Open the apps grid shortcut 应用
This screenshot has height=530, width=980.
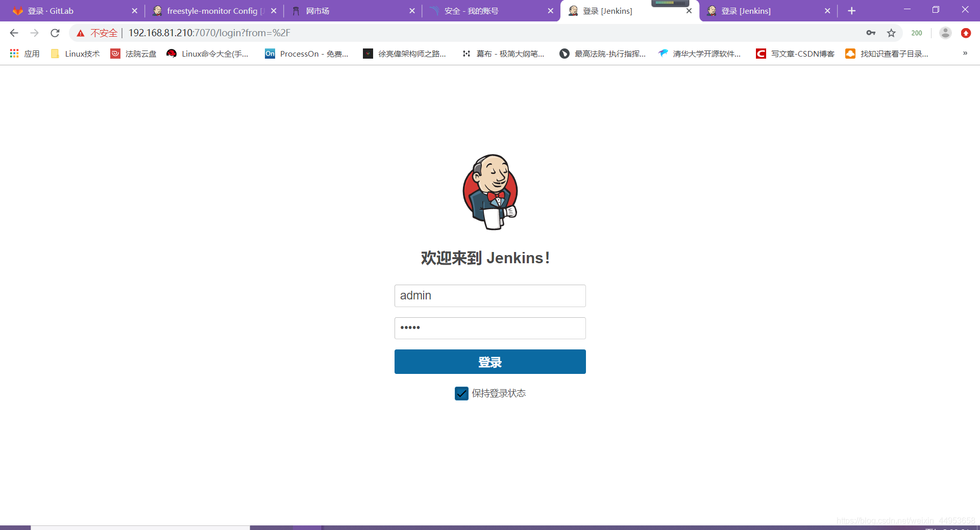(24, 54)
